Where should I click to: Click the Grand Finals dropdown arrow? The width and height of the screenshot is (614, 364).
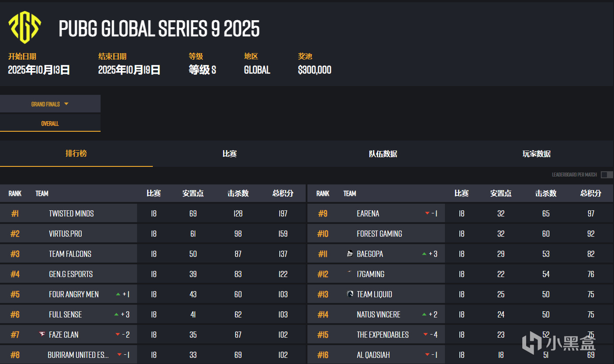pos(66,104)
